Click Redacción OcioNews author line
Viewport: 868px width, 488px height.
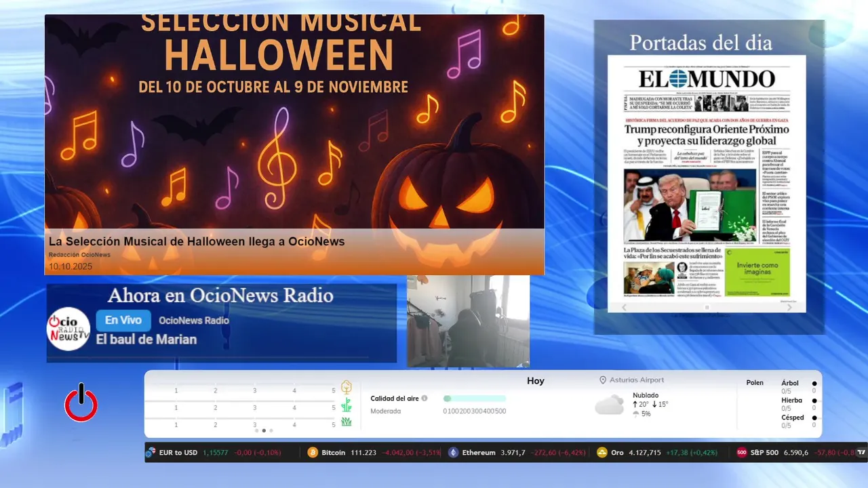(x=79, y=255)
